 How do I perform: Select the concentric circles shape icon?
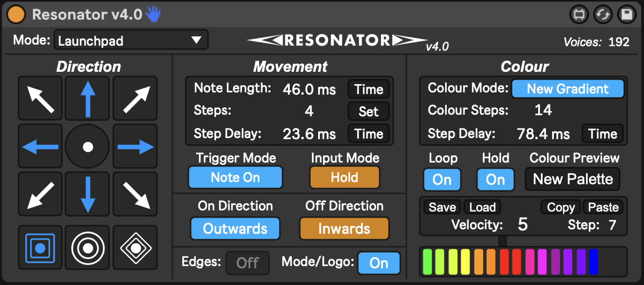[x=87, y=248]
